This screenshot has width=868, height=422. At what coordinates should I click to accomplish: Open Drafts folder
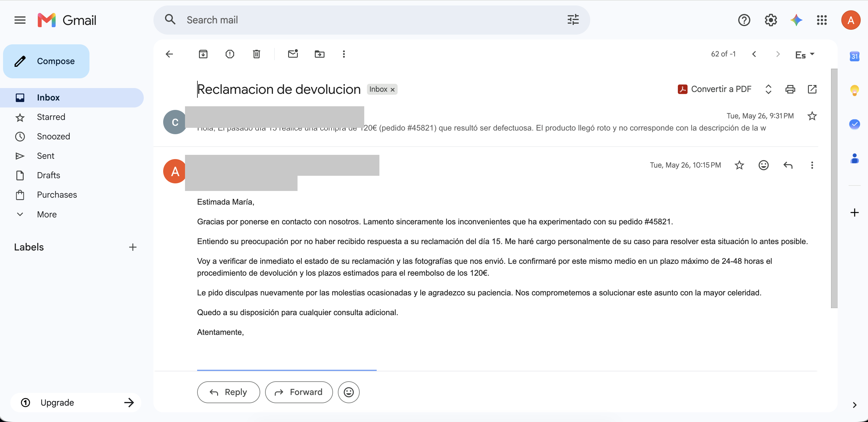click(x=72, y=175)
